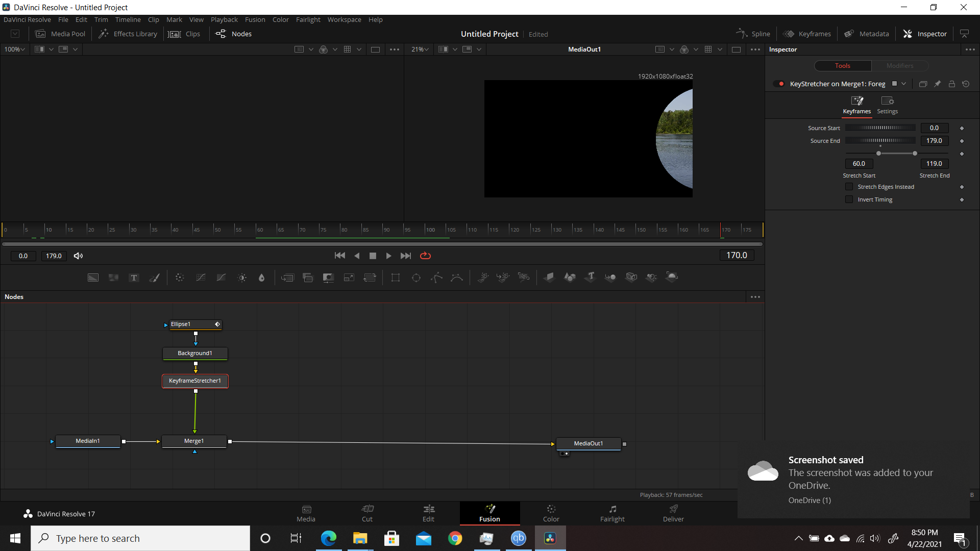The image size is (980, 551).
Task: Add a particle Render tool
Action: point(524,278)
